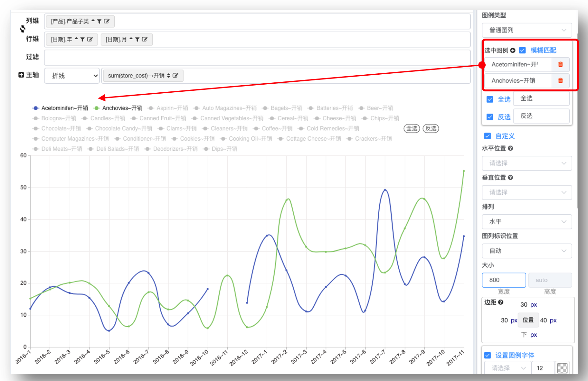Uncheck the 自定义 checkbox
Screen dimensions: 588x381
488,136
